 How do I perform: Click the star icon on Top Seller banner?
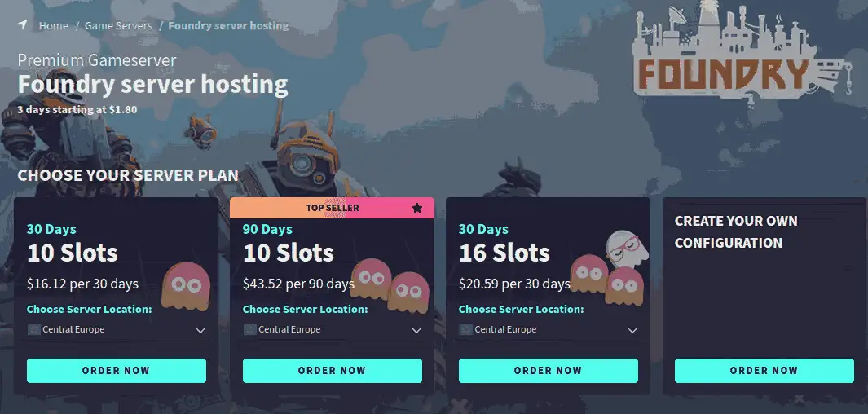pyautogui.click(x=416, y=208)
